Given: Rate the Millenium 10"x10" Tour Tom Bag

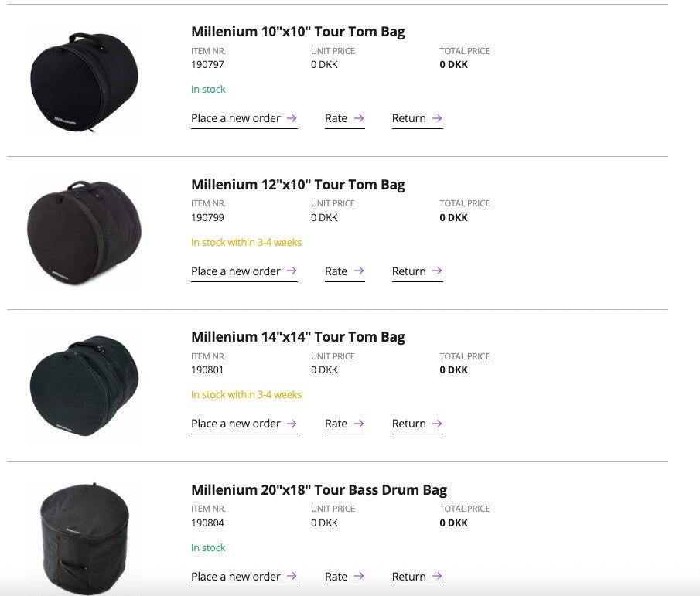Looking at the screenshot, I should pos(344,118).
